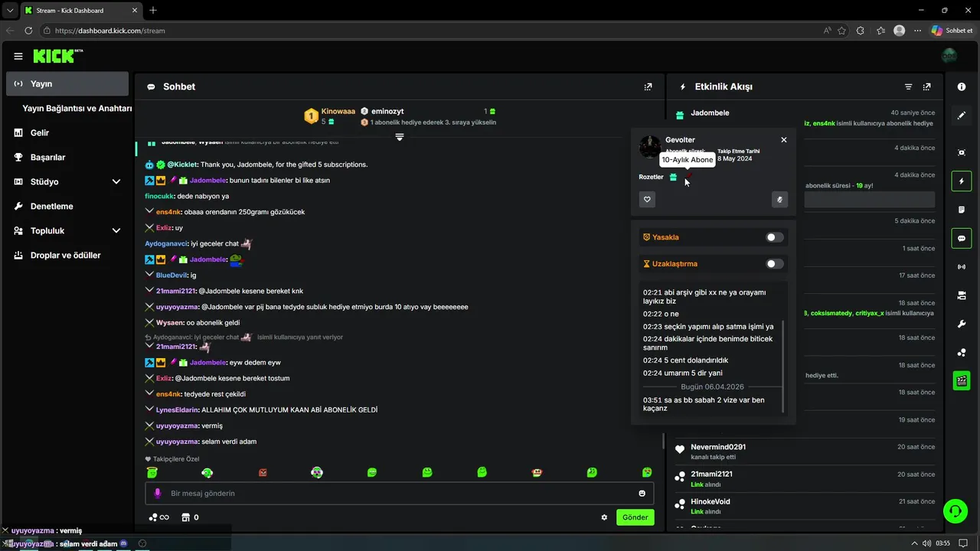Click the camera icon in right sidebar
The height and width of the screenshot is (551, 980).
point(962,295)
